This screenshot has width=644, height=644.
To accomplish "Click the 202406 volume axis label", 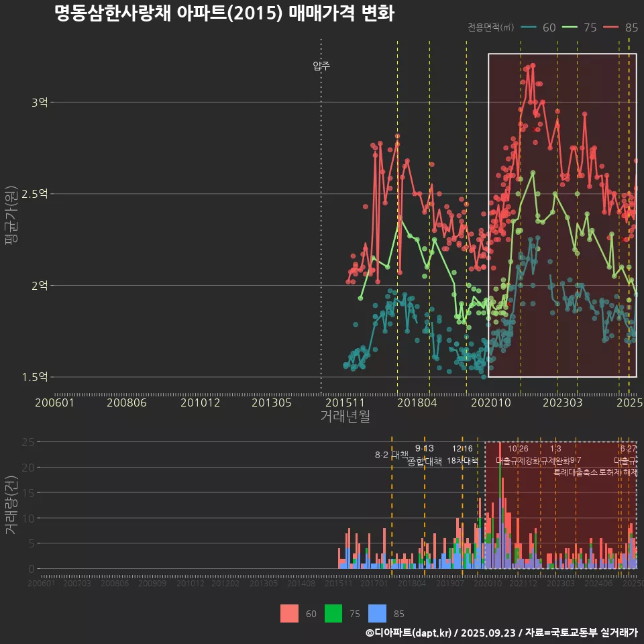I will click(598, 583).
